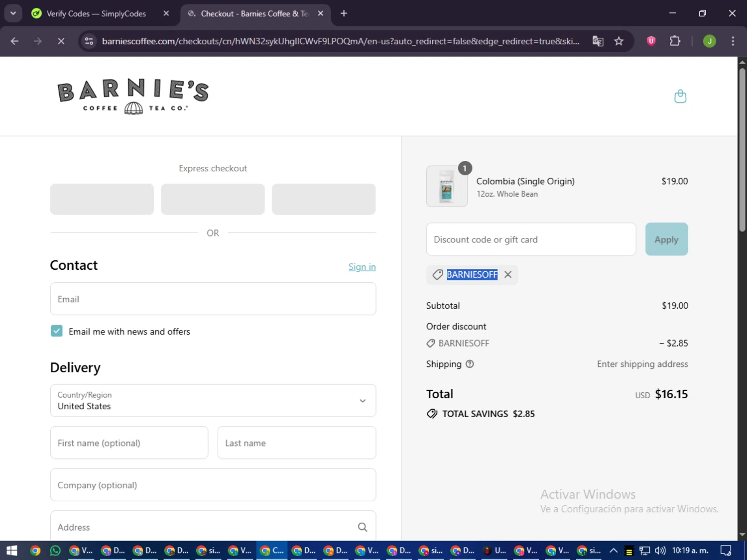Click the TOTAL SAVINGS $2.85 text

[x=489, y=414]
